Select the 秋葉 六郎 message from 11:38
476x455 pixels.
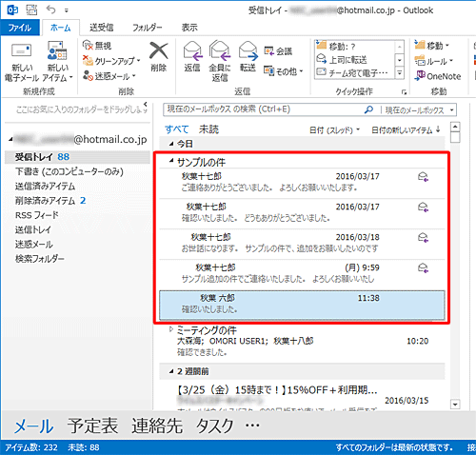tap(302, 305)
